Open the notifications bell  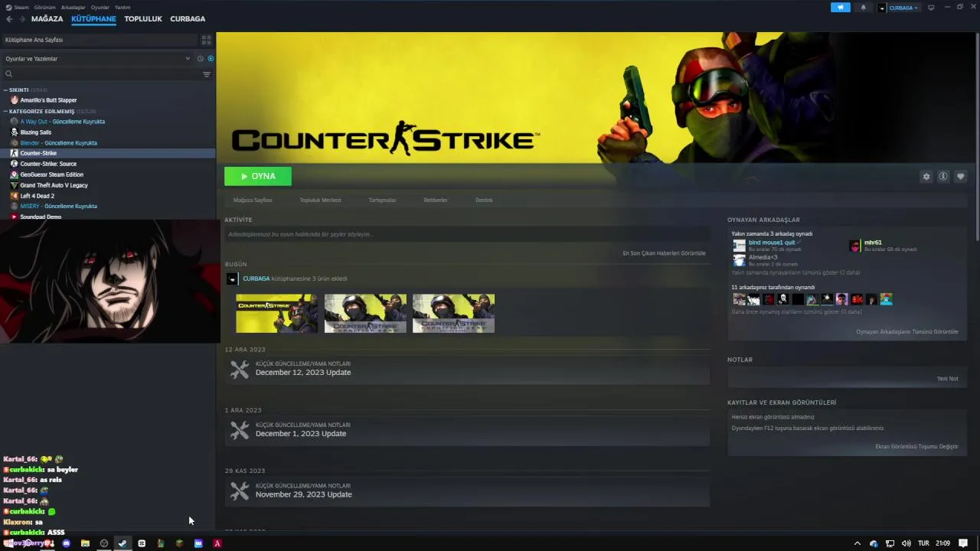(x=864, y=8)
